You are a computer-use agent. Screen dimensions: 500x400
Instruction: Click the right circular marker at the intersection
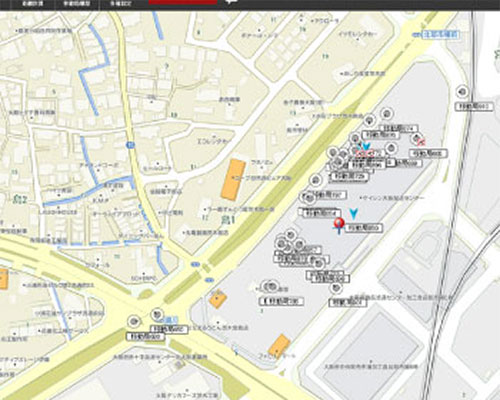tap(156, 314)
